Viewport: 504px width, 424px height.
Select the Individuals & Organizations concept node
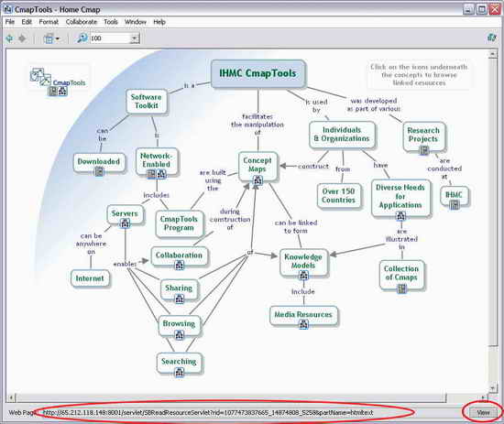342,135
